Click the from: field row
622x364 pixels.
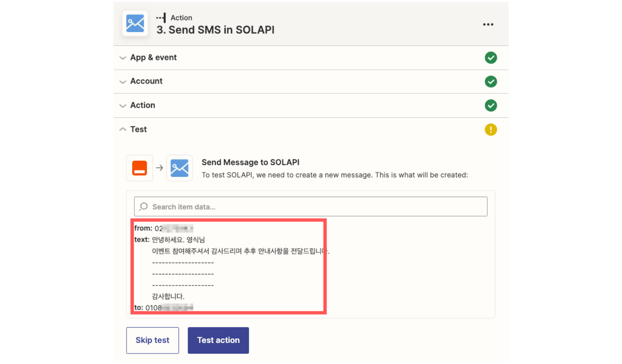pos(164,228)
